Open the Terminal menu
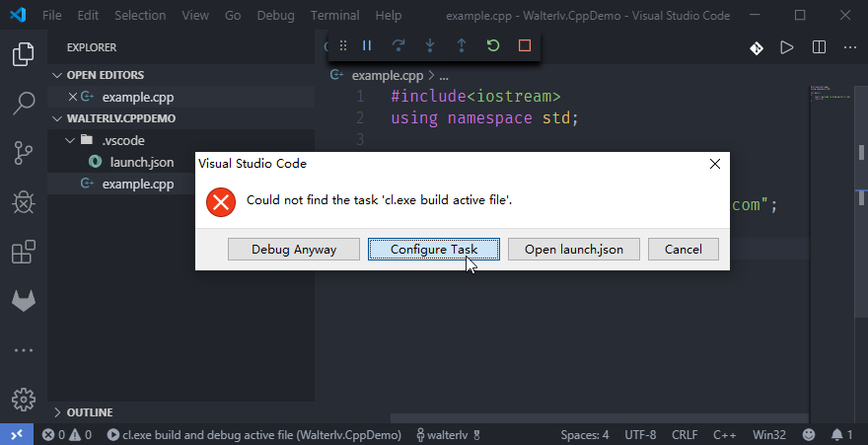The height and width of the screenshot is (445, 868). point(335,15)
